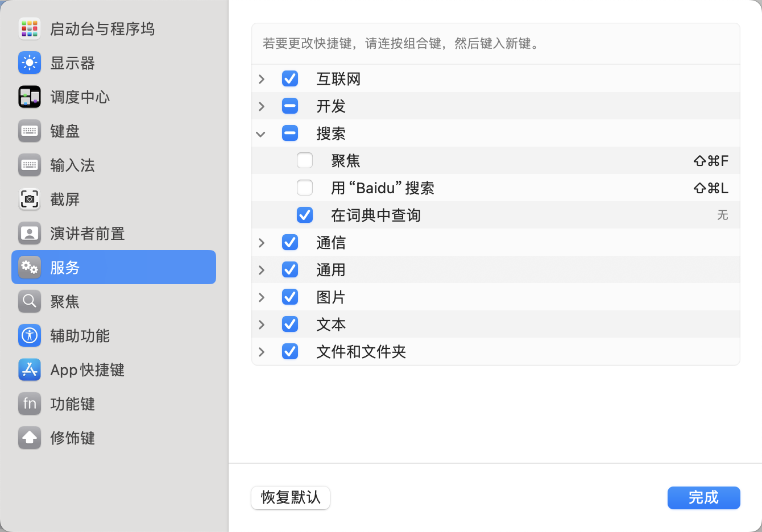This screenshot has height=532, width=762.
Task: Expand the 互联网 category
Action: [x=262, y=79]
